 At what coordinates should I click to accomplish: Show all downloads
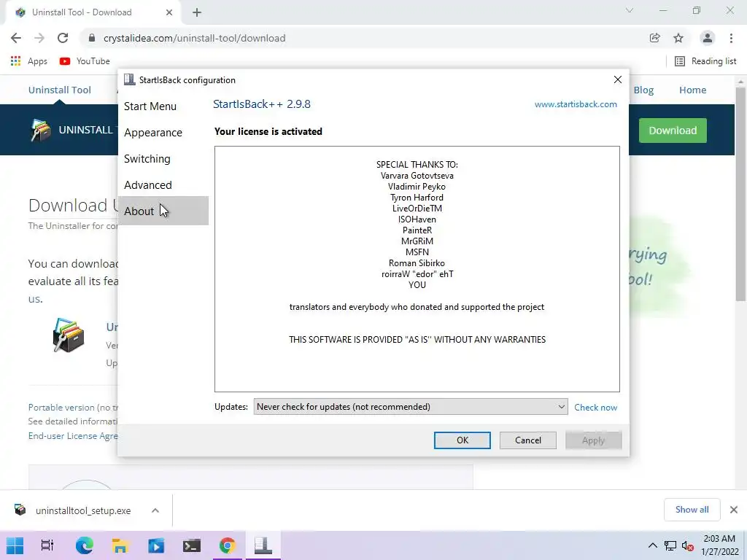(x=692, y=510)
